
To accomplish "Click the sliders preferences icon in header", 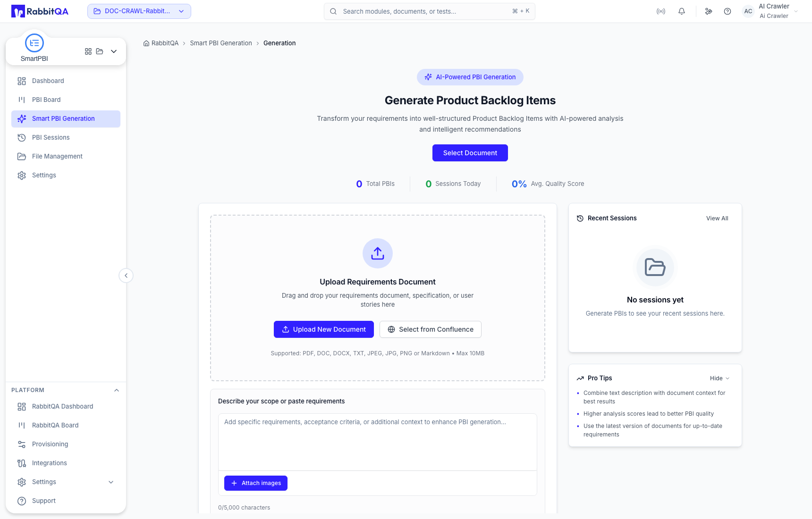I will click(x=709, y=11).
